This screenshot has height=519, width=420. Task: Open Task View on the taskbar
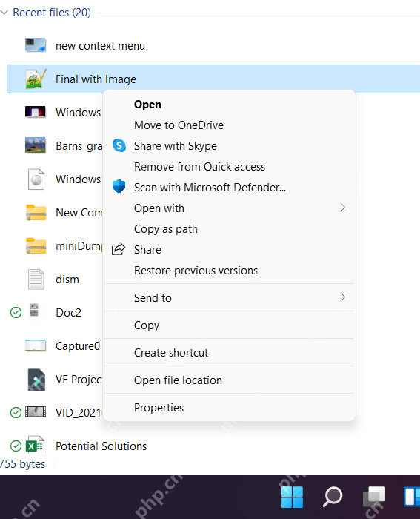(x=374, y=497)
